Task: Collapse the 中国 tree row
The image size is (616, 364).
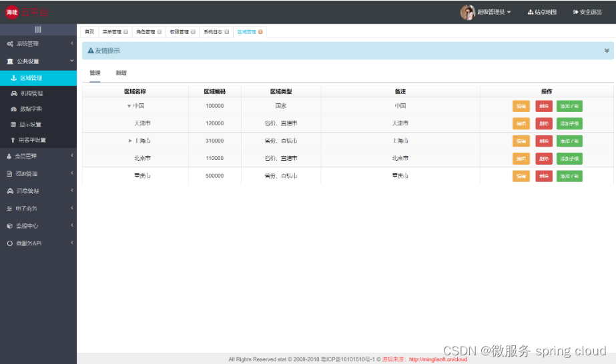Action: (x=129, y=106)
